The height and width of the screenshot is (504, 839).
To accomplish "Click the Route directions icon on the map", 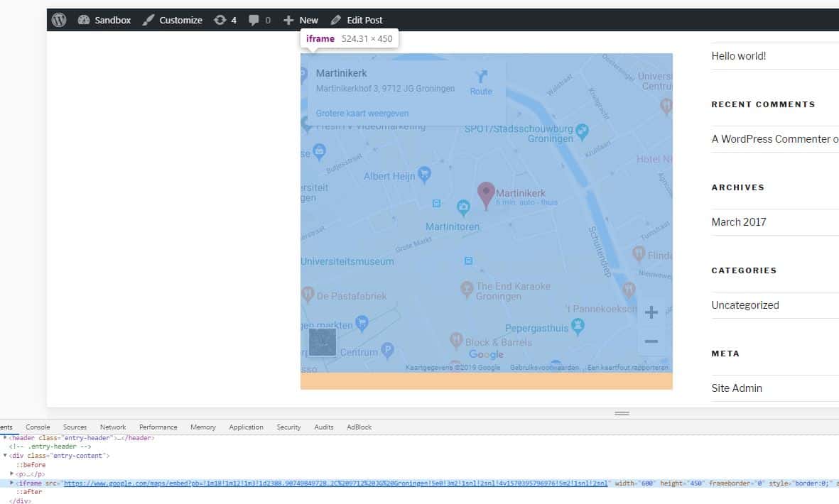I will pos(482,77).
